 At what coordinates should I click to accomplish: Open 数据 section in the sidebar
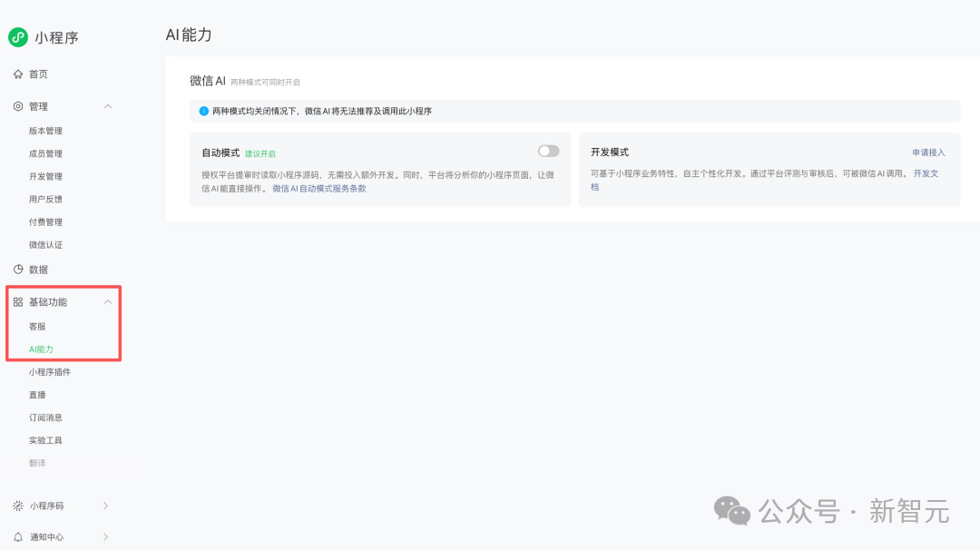pos(38,270)
